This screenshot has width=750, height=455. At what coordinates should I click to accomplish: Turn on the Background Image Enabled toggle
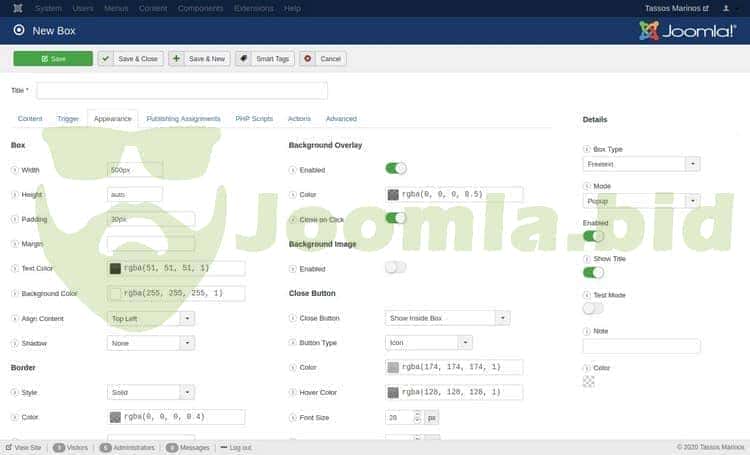(x=396, y=267)
